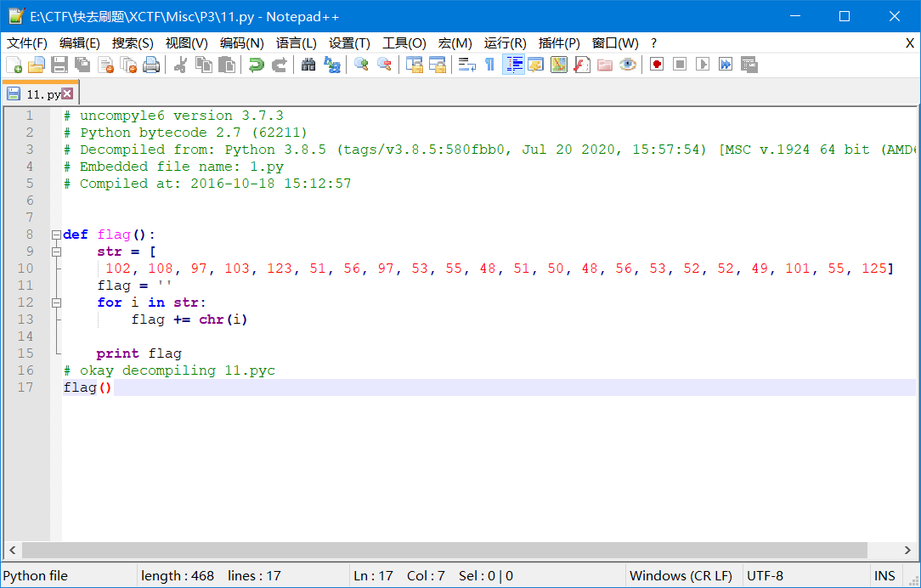This screenshot has height=588, width=921.
Task: Start recording a macro
Action: pyautogui.click(x=657, y=65)
